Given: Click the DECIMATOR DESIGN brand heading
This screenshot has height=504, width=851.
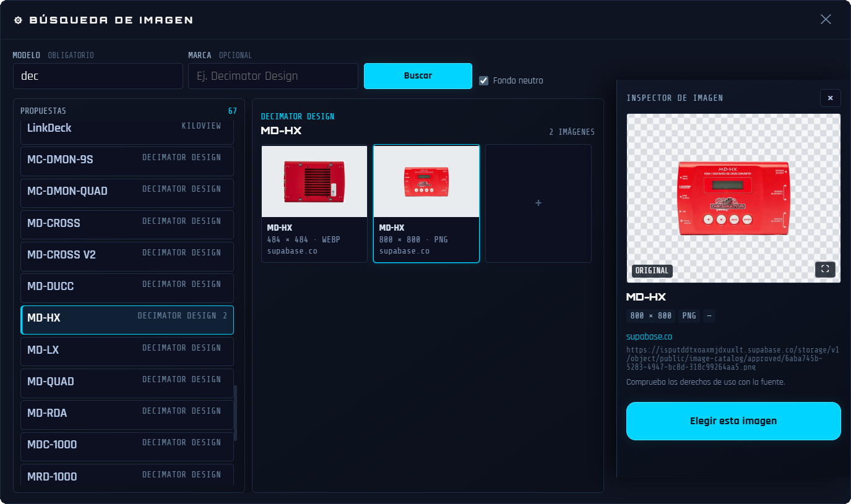Looking at the screenshot, I should pyautogui.click(x=298, y=117).
